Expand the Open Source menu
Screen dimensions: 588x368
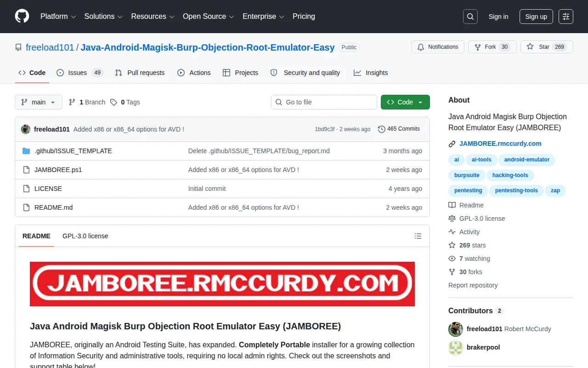pyautogui.click(x=209, y=17)
